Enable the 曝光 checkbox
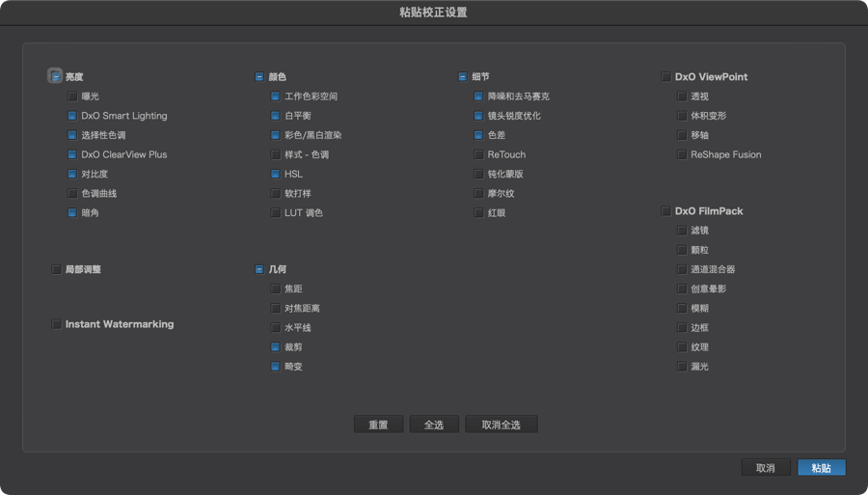This screenshot has width=868, height=495. (x=72, y=96)
